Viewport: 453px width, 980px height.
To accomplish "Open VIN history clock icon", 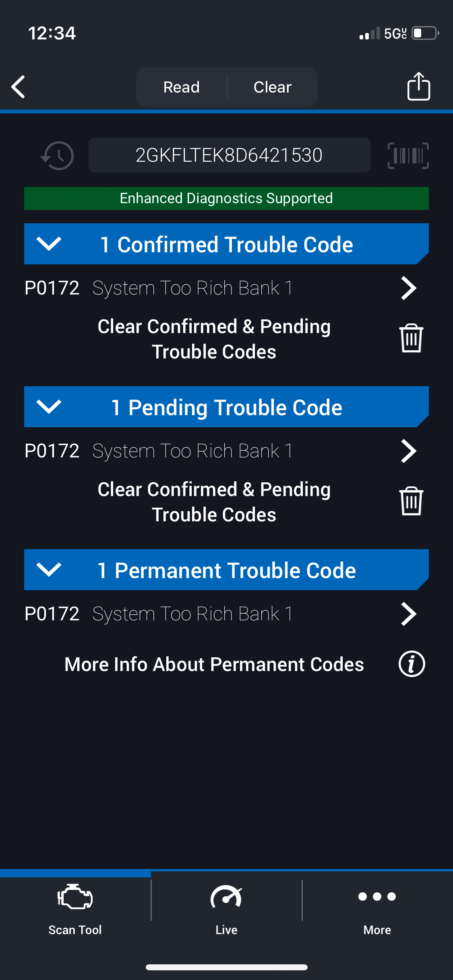I will click(58, 155).
